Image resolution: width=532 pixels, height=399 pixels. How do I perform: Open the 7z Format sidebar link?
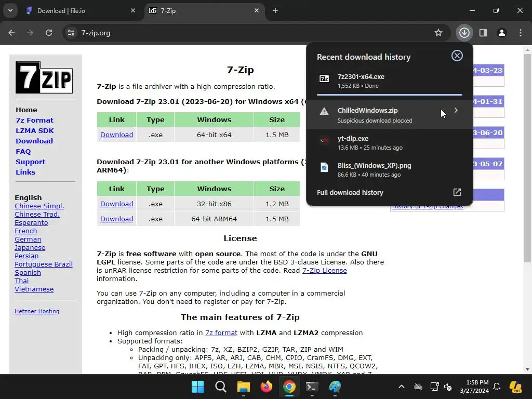tap(34, 120)
